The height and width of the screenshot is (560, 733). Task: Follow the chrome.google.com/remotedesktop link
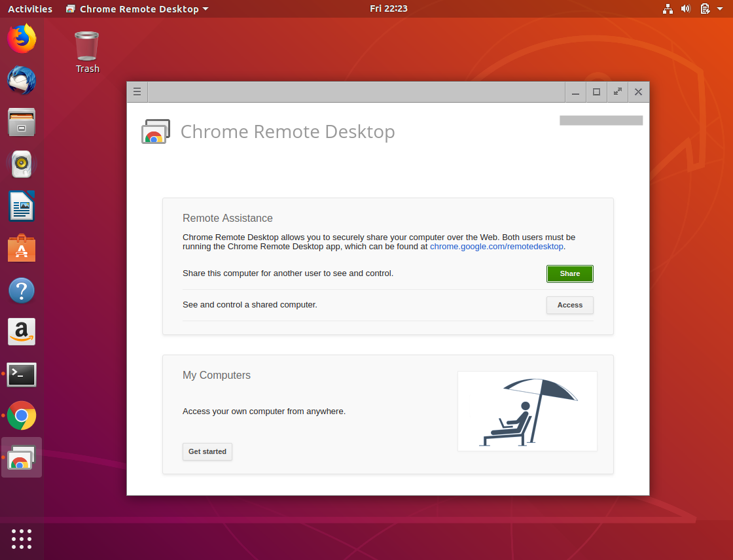(496, 247)
